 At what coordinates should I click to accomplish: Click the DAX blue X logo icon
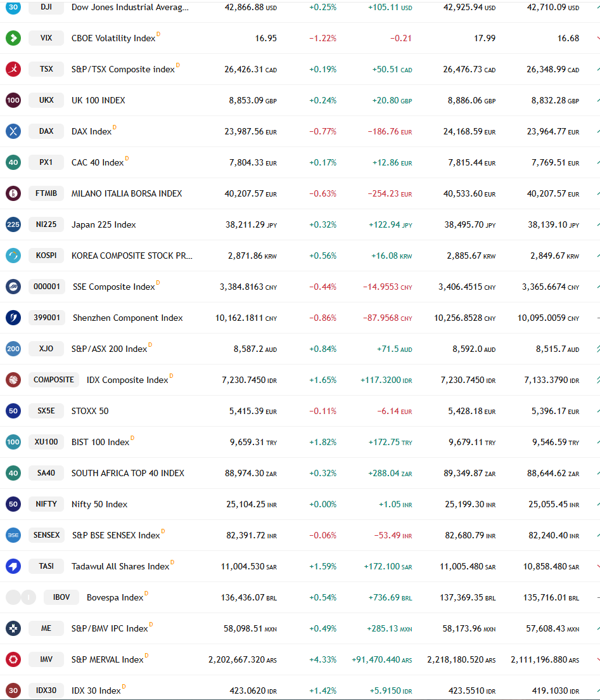[13, 131]
